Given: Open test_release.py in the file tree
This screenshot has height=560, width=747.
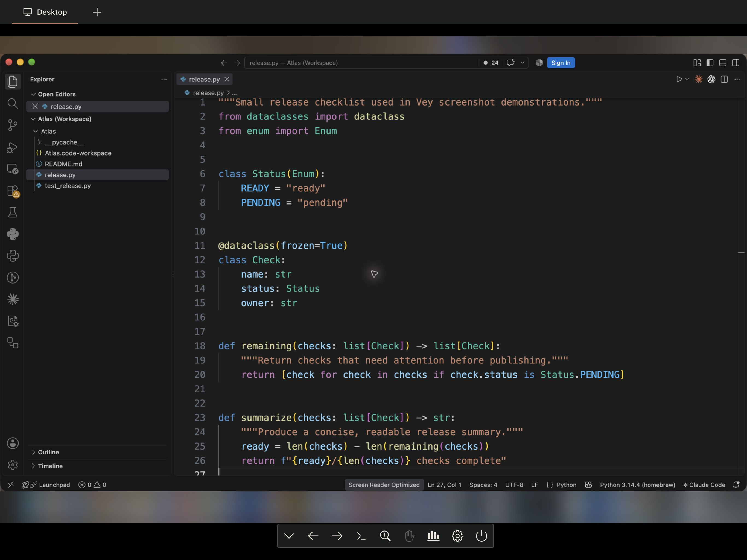Looking at the screenshot, I should point(98,186).
